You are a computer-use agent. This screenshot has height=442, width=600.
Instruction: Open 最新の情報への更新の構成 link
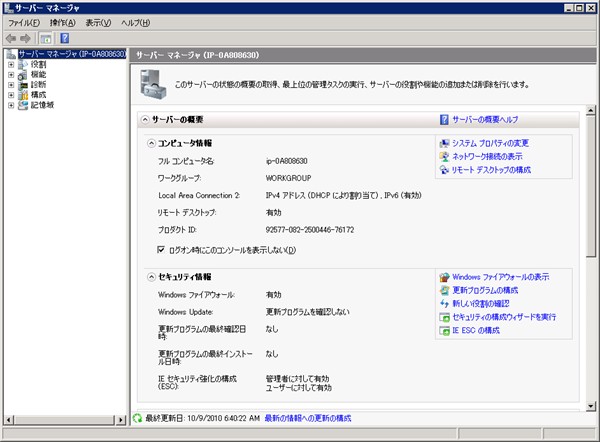point(308,418)
